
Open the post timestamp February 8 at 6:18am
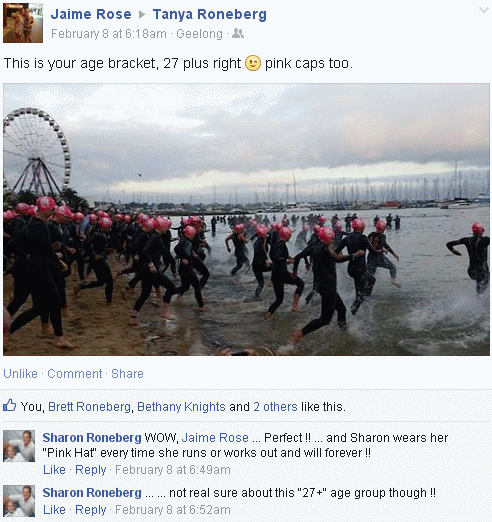109,34
